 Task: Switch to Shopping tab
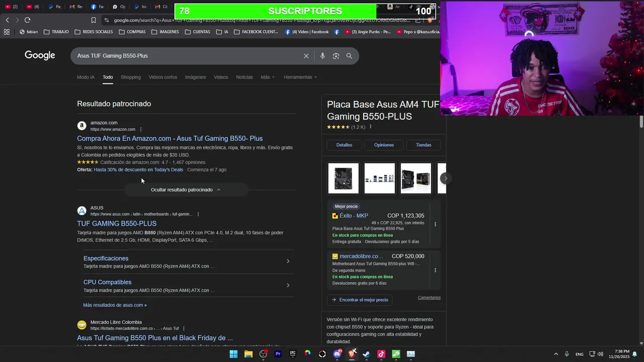coord(131,77)
